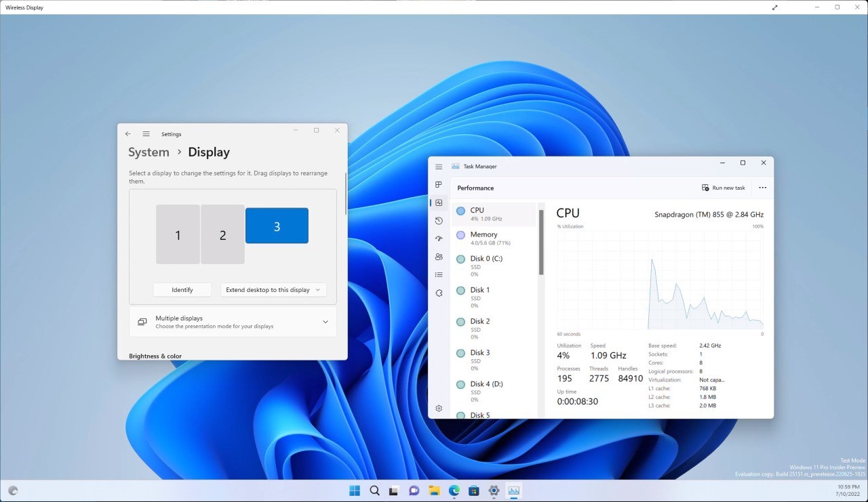
Task: Click the CPU utilization graph
Action: (660, 279)
